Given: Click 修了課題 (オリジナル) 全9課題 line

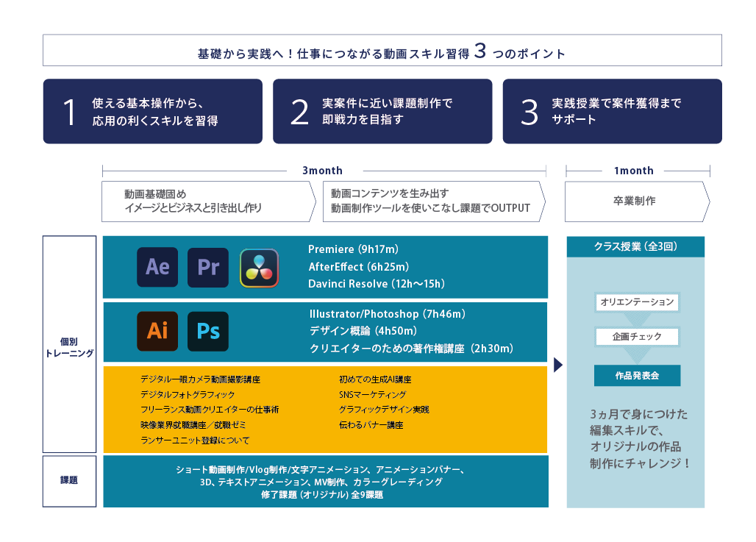Looking at the screenshot, I should tap(322, 495).
